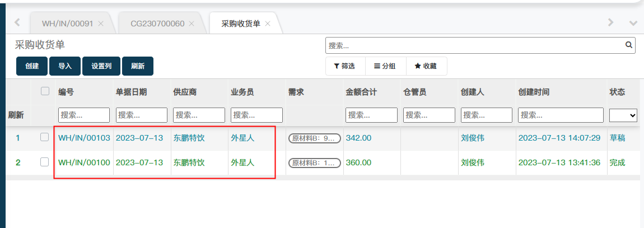Click the 供应商 column search field
Viewport: 644px width, 228px height.
pos(199,115)
